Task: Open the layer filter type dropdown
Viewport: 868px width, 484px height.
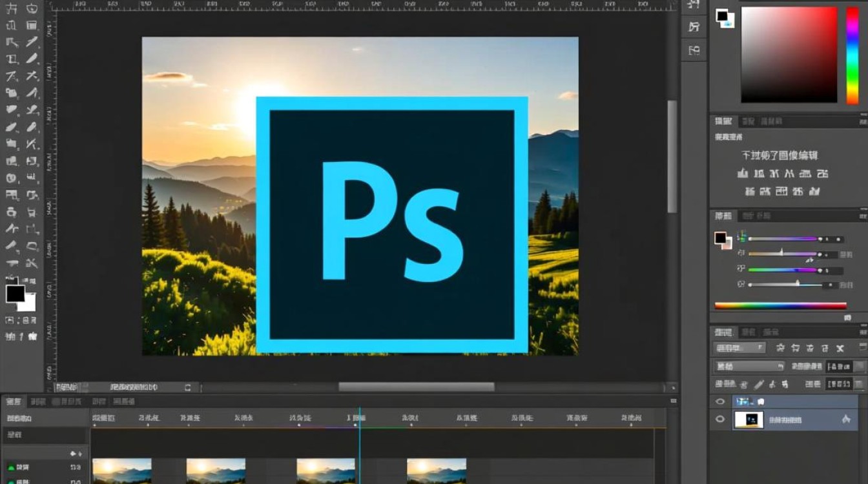Action: tap(739, 348)
